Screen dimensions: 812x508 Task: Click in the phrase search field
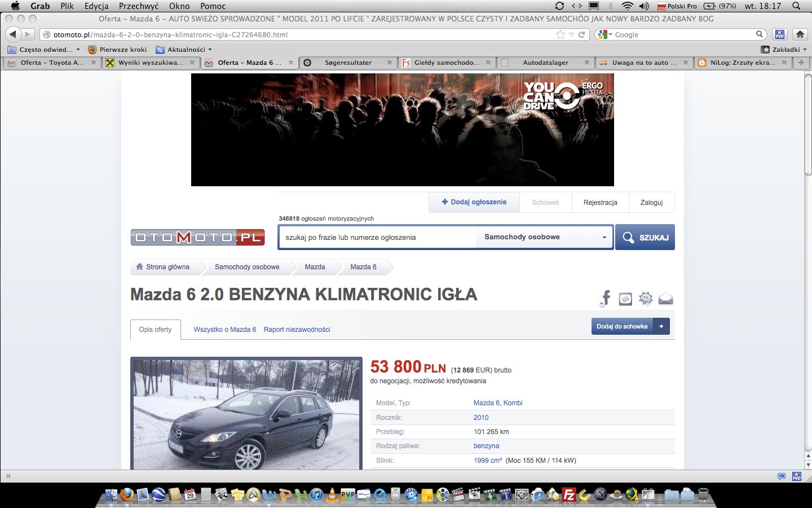click(x=378, y=237)
